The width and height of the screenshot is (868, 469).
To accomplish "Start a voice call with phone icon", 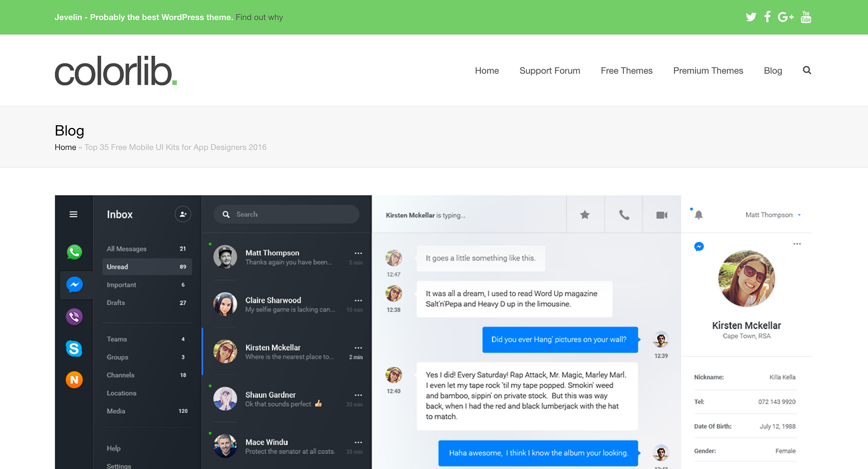I will click(624, 215).
